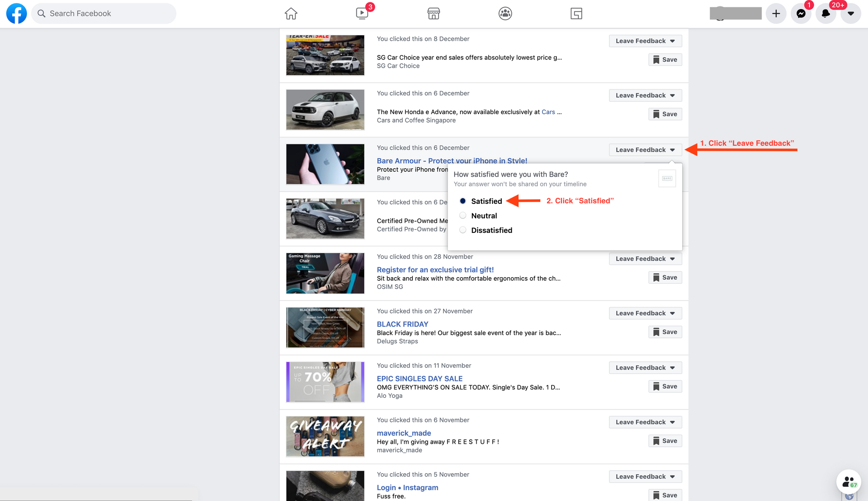Open the Bare Armour iPhone ad link
Image resolution: width=868 pixels, height=501 pixels.
(x=452, y=160)
